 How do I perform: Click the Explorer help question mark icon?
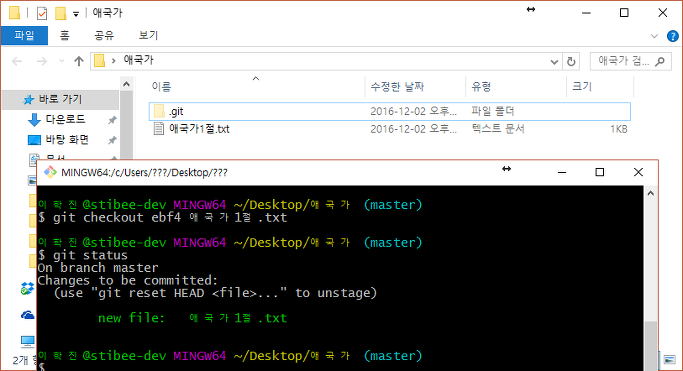[x=673, y=36]
